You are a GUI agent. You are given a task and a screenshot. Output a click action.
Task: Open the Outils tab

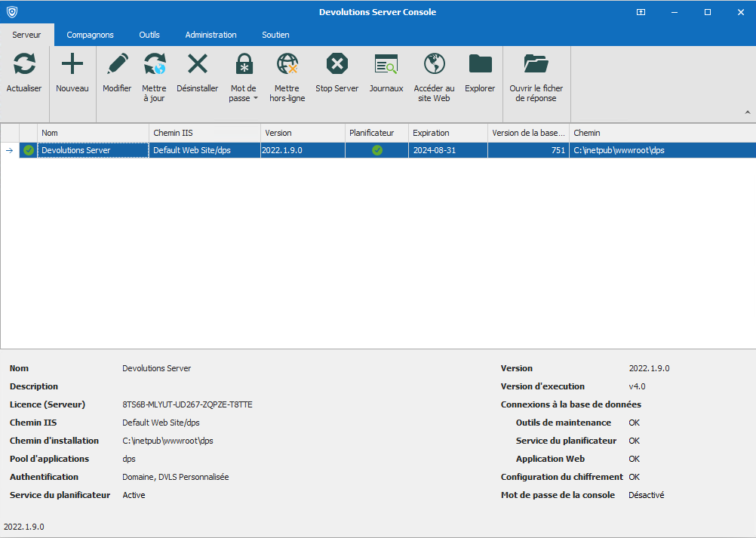[149, 35]
